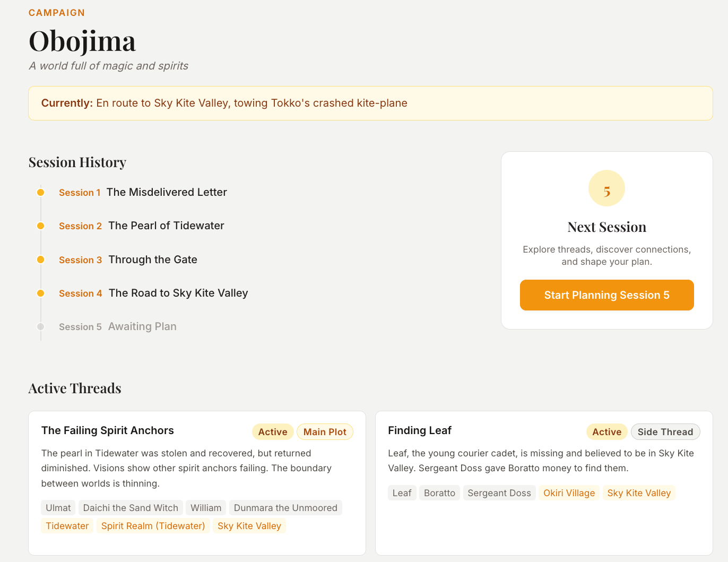This screenshot has height=562, width=728.
Task: Select the Ulmat character tag
Action: click(x=58, y=508)
